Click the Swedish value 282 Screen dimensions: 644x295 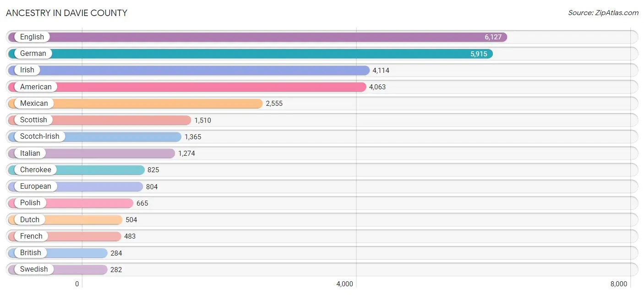[116, 269]
